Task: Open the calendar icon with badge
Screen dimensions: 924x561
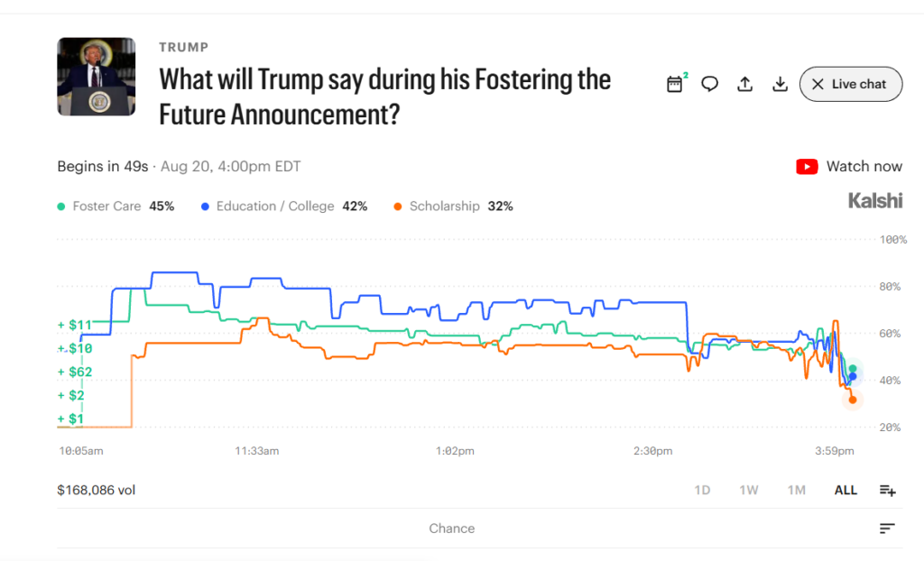Action: tap(675, 84)
